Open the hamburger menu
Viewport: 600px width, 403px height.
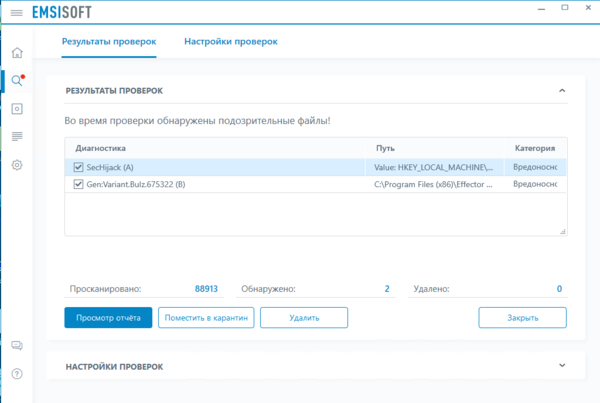tap(16, 13)
